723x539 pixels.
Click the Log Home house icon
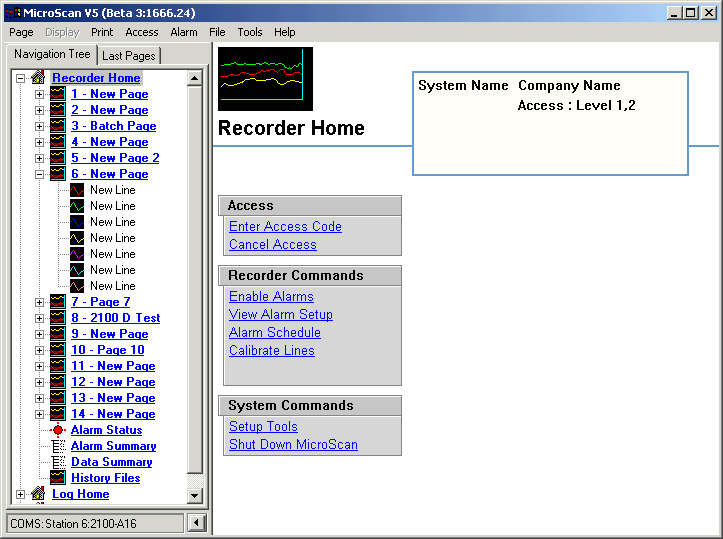[x=38, y=493]
